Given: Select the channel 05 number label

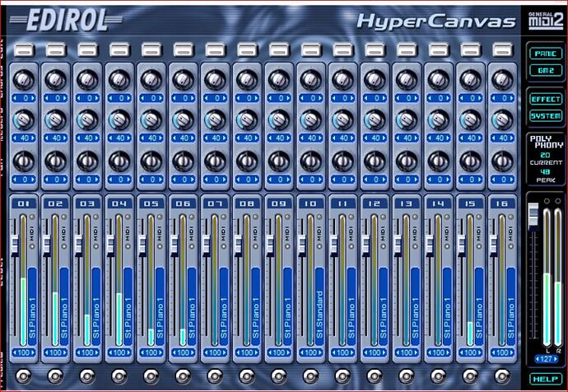Looking at the screenshot, I should 151,203.
